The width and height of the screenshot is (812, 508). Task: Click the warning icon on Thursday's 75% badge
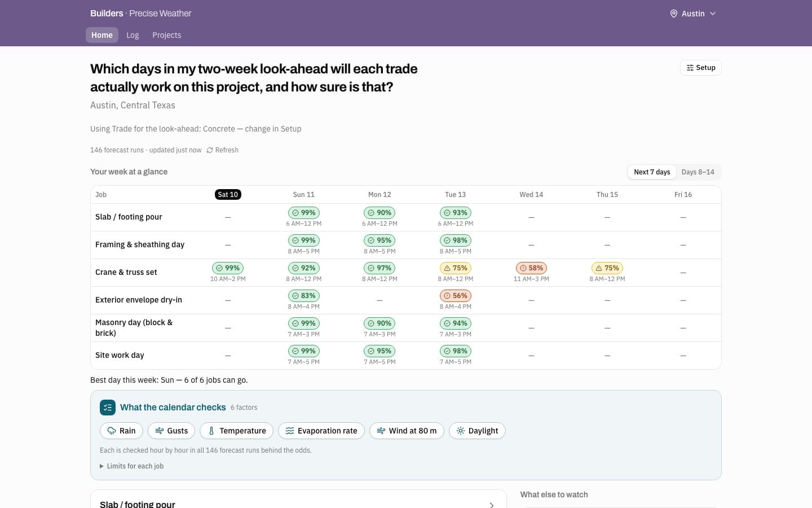599,268
